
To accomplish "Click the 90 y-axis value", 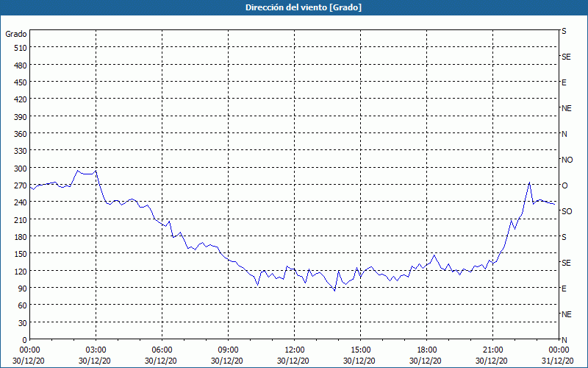I will tap(23, 289).
